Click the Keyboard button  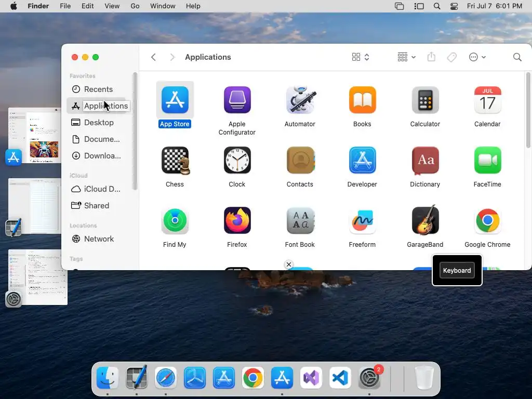click(457, 270)
